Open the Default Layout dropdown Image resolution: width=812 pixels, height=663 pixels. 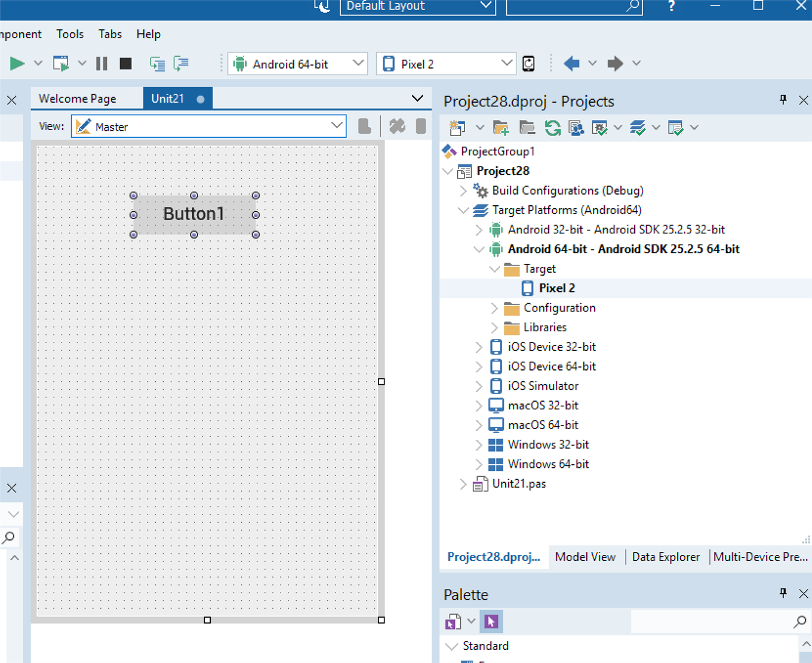click(x=486, y=6)
